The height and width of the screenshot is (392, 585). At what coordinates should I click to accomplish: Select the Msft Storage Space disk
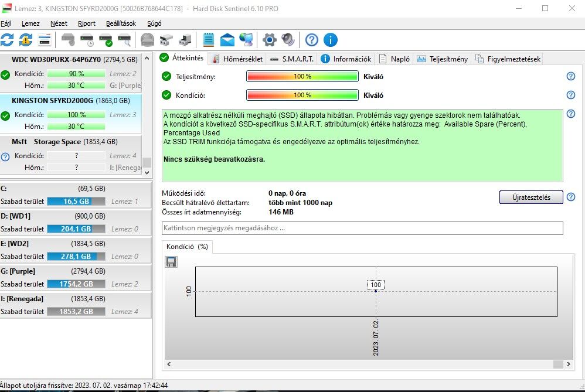click(x=71, y=155)
